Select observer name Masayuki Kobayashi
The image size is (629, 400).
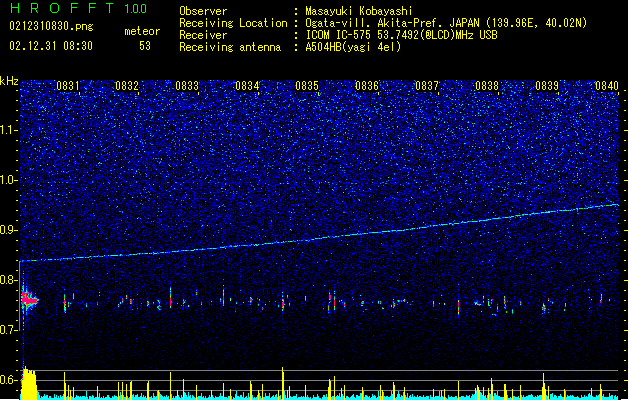point(359,11)
